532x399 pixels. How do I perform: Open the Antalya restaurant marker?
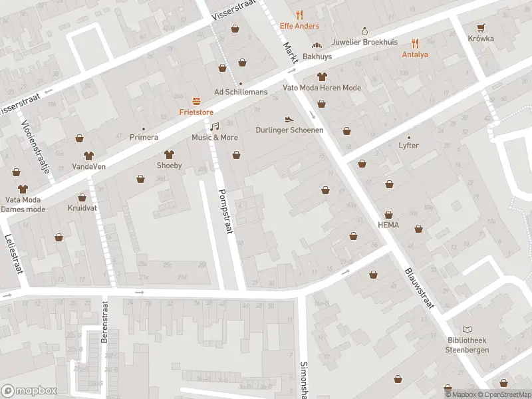(415, 44)
